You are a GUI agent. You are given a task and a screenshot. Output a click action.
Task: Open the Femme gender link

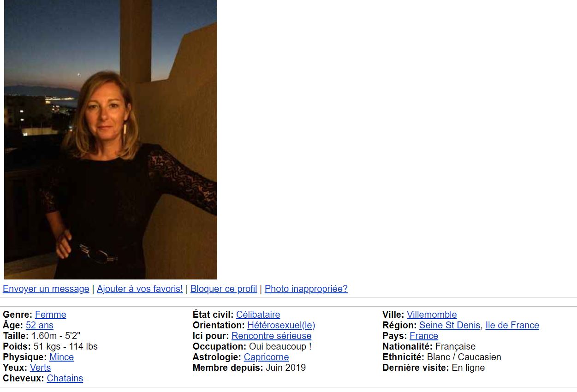click(x=51, y=315)
